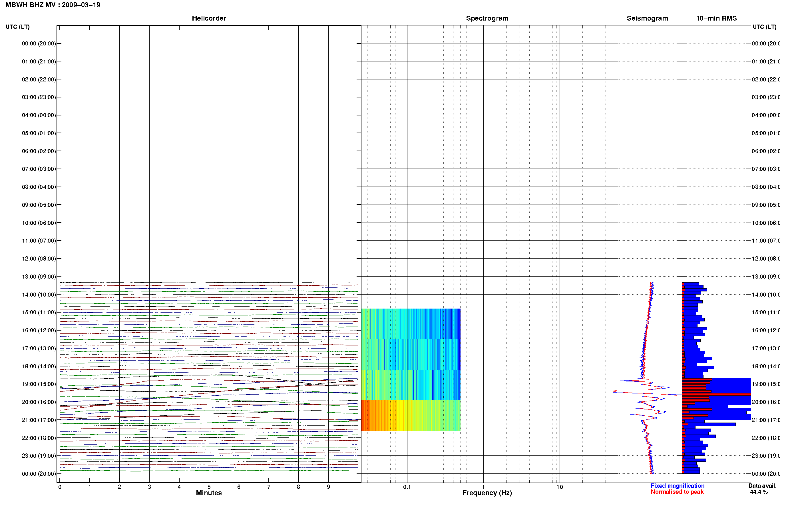Click the blue spectrogram block near 15:00-16:00

point(411,324)
